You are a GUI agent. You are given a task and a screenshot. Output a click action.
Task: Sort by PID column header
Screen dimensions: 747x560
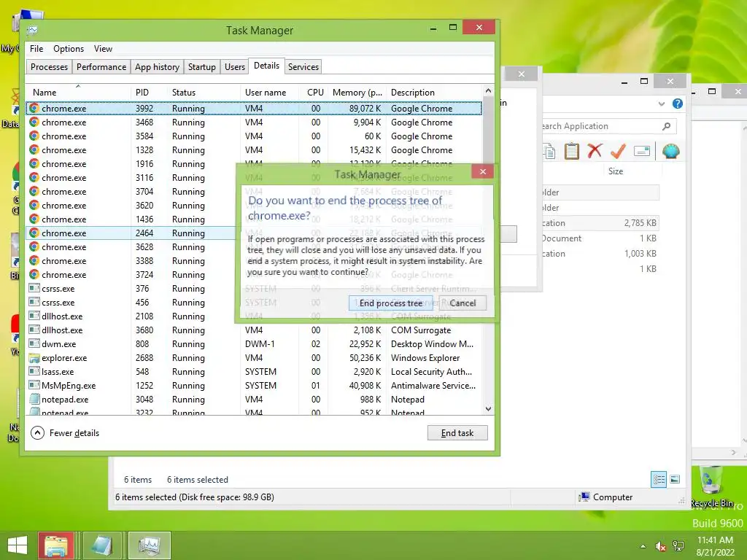click(x=149, y=93)
